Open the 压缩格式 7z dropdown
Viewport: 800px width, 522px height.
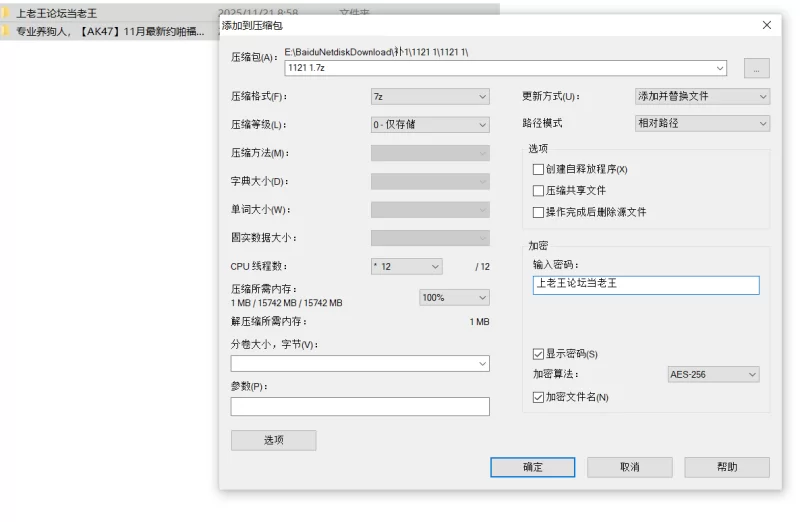430,96
